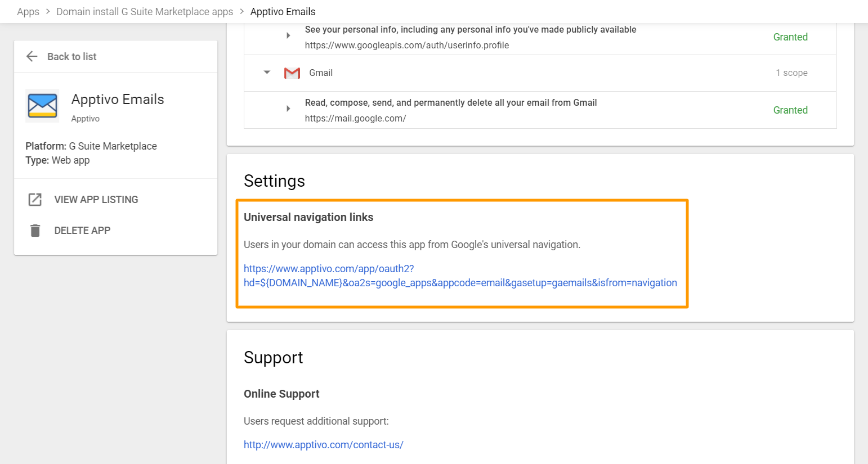The height and width of the screenshot is (464, 868).
Task: Click the Gmail scope Granted status
Action: (x=790, y=110)
